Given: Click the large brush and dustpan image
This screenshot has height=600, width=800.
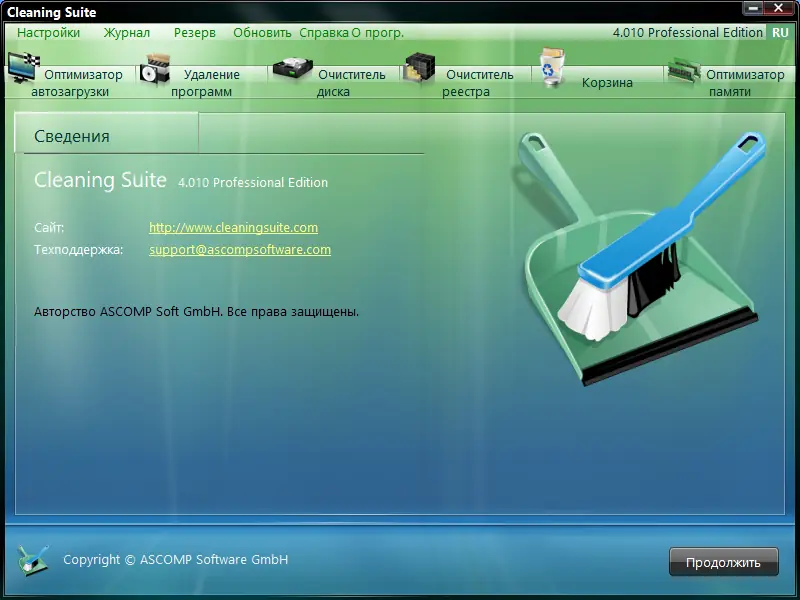Looking at the screenshot, I should click(641, 258).
